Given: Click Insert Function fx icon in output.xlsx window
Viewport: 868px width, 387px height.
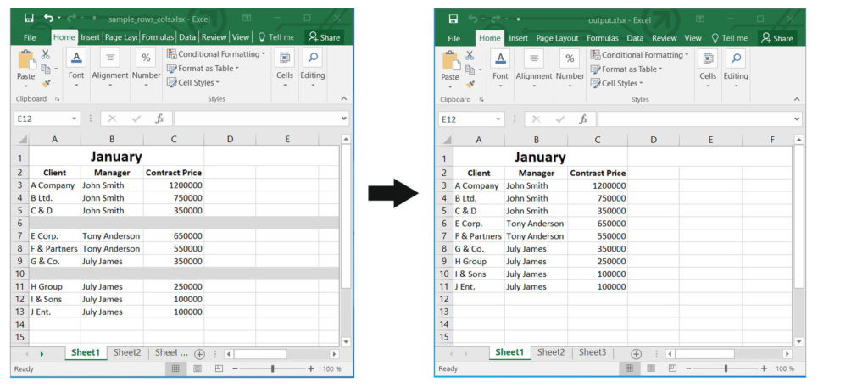Looking at the screenshot, I should tap(583, 119).
